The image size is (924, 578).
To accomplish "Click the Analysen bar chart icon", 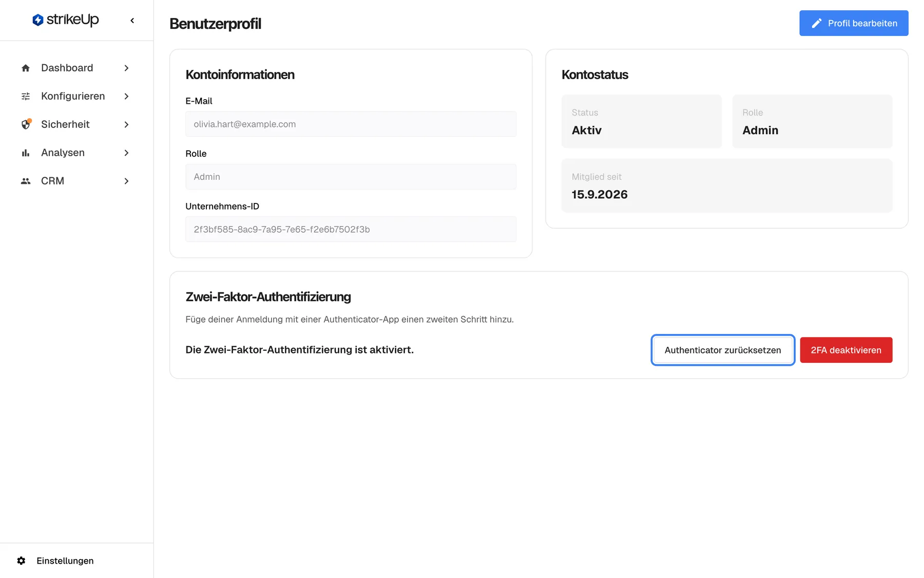I will 26,153.
